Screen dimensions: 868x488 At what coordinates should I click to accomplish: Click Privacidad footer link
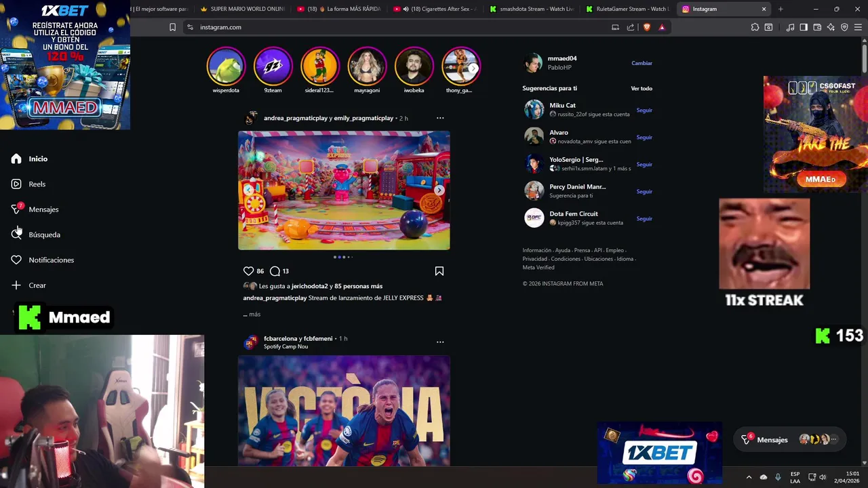pyautogui.click(x=534, y=259)
